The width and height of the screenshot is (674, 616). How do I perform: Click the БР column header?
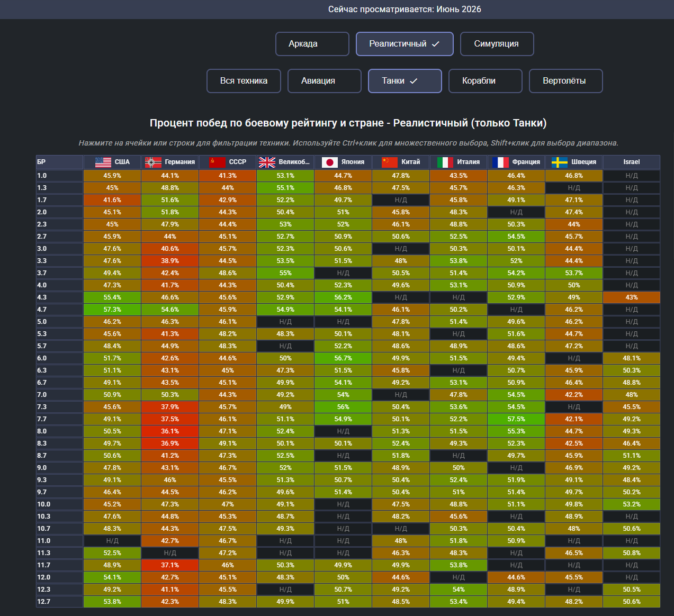point(59,162)
